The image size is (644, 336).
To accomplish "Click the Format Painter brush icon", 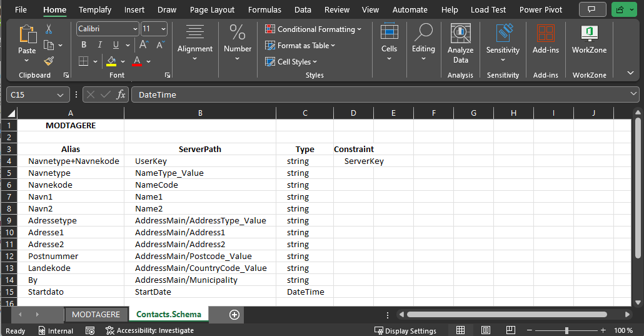I will tap(49, 61).
